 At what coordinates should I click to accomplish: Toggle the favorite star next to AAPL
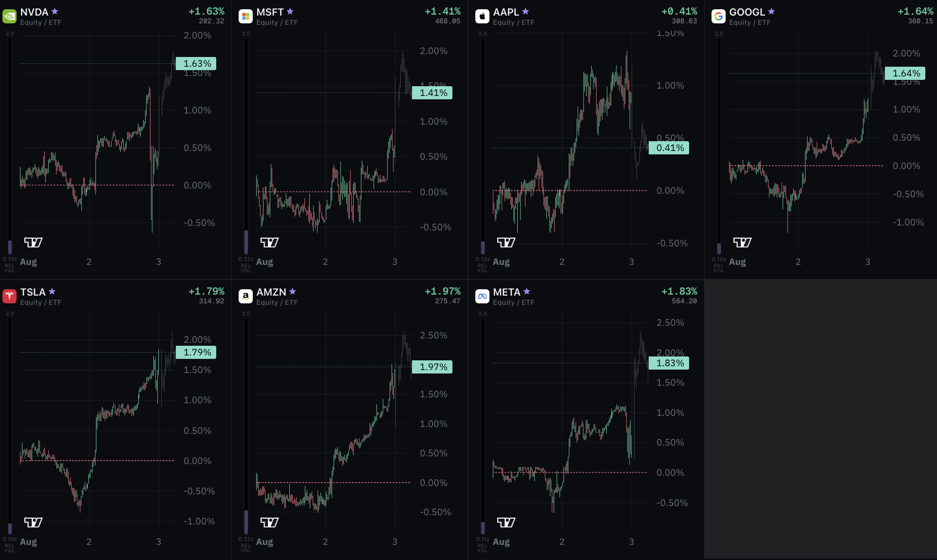[525, 11]
